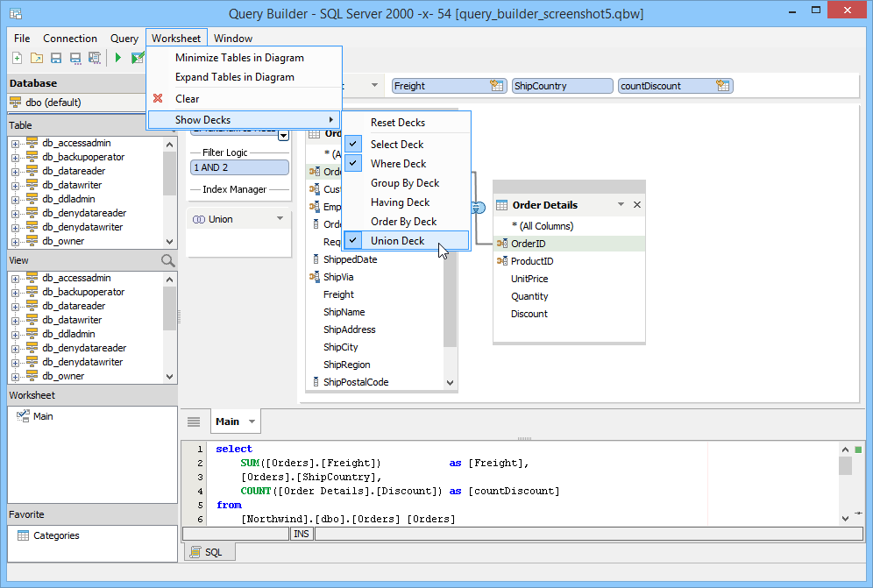Click the Open file folder icon
The height and width of the screenshot is (588, 873).
[37, 58]
